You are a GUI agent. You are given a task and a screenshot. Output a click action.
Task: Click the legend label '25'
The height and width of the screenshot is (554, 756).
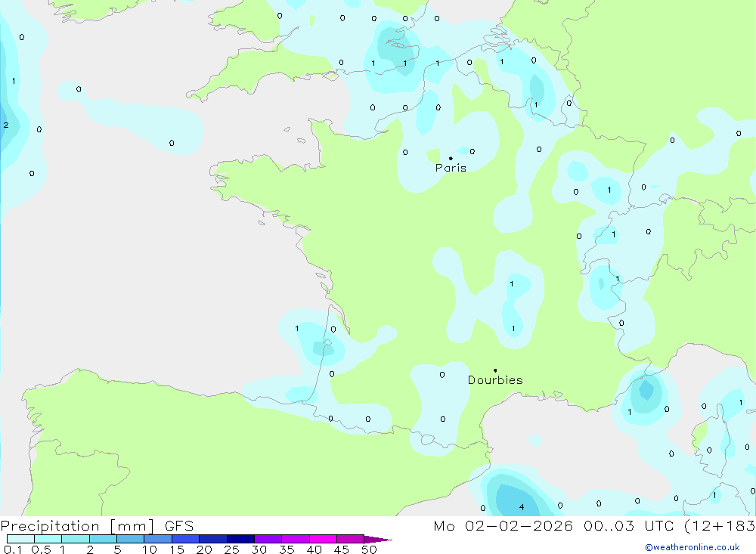coord(231,549)
